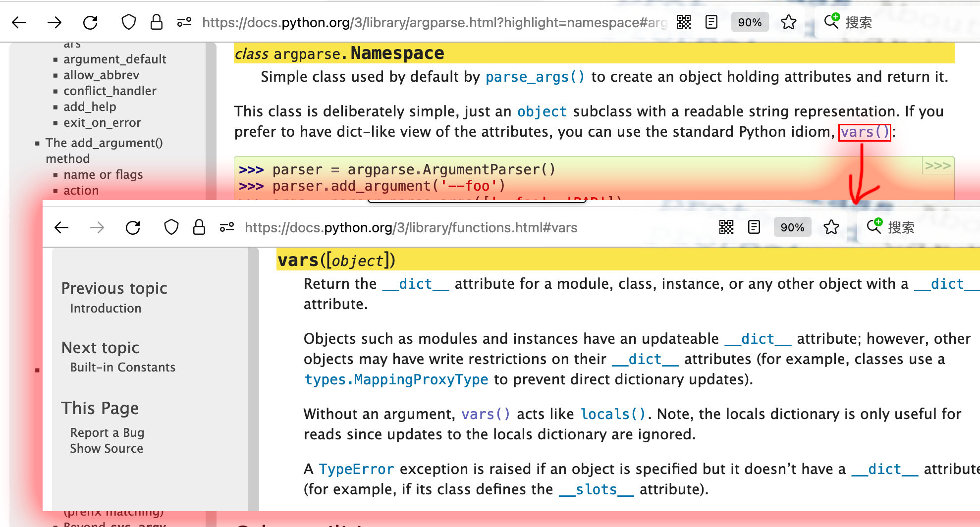Screen dimensions: 980x527
Task: Reset the 90% zoom in argparse window
Action: 750,22
